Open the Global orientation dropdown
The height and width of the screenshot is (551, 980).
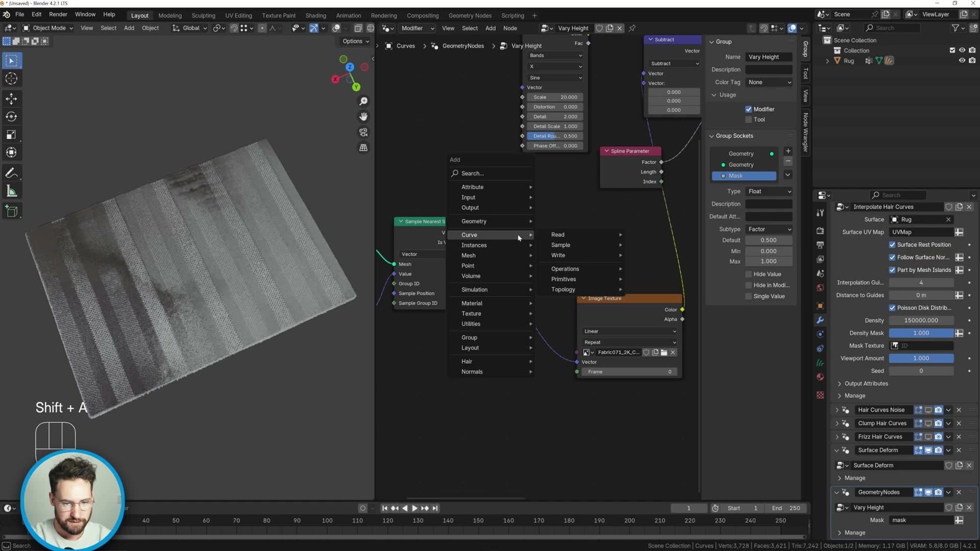pos(189,28)
